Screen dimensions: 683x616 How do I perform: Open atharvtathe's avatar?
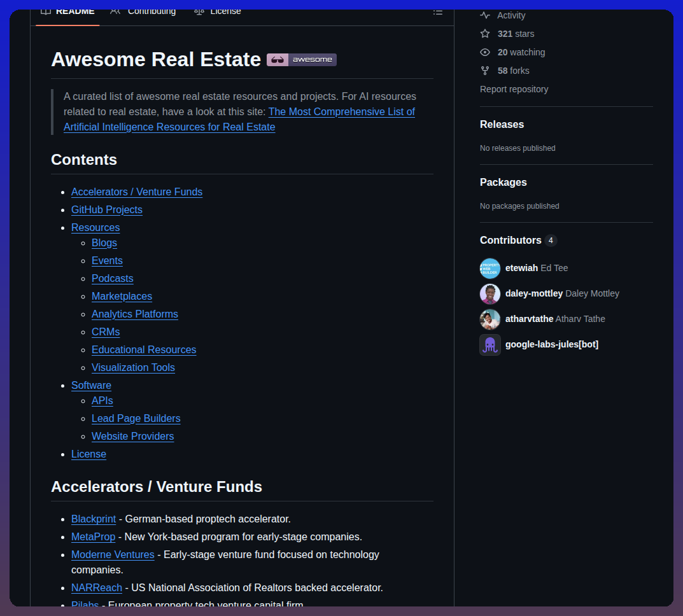[x=490, y=319]
